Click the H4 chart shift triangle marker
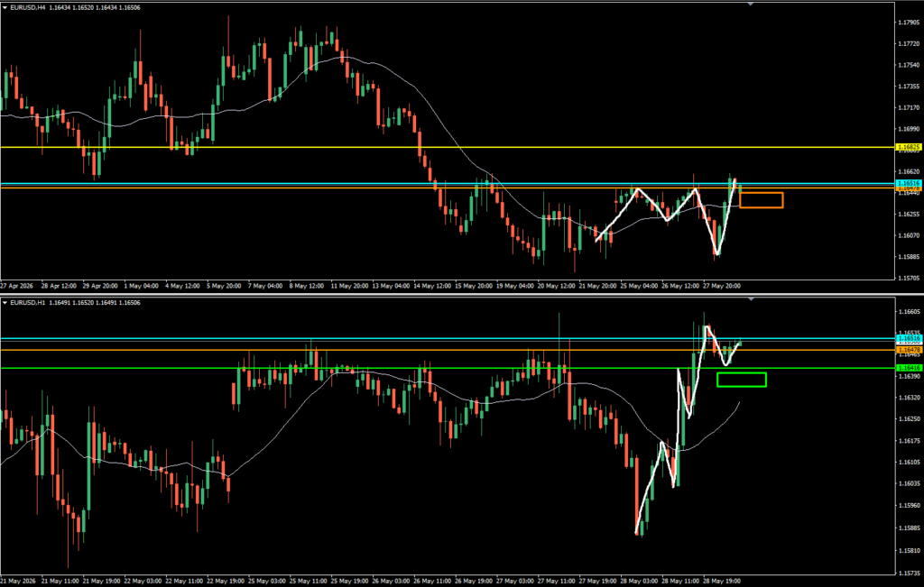The image size is (924, 587). [x=750, y=5]
